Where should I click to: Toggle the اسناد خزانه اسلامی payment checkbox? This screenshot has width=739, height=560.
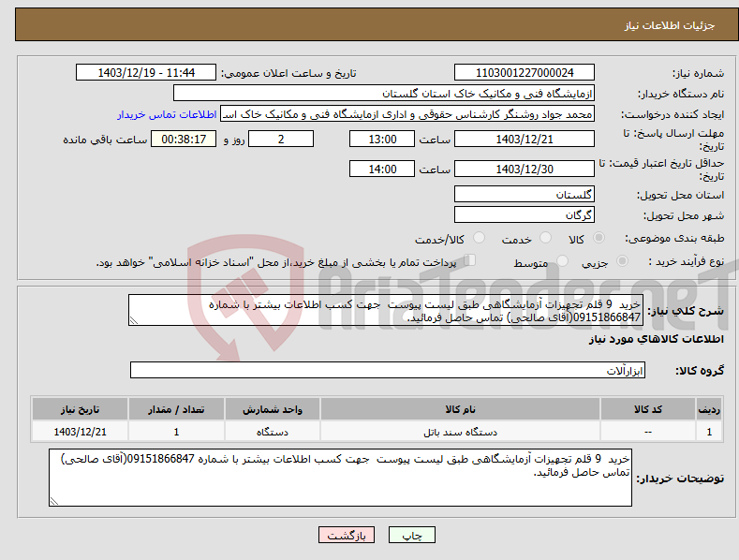pyautogui.click(x=470, y=260)
